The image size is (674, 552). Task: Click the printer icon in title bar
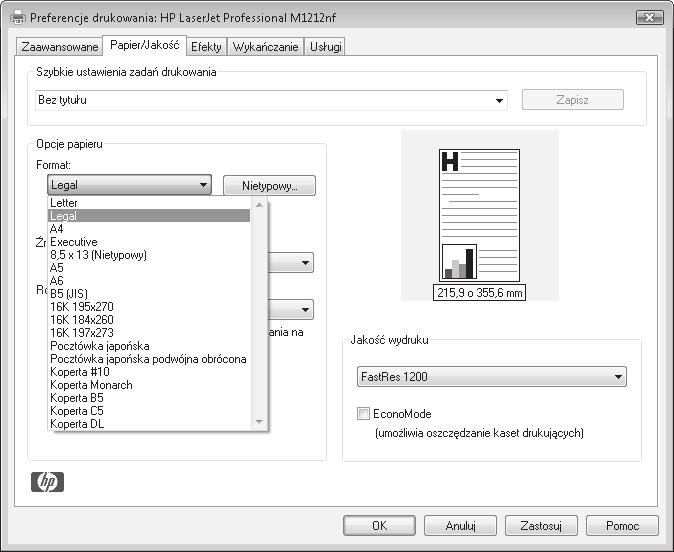click(x=18, y=18)
